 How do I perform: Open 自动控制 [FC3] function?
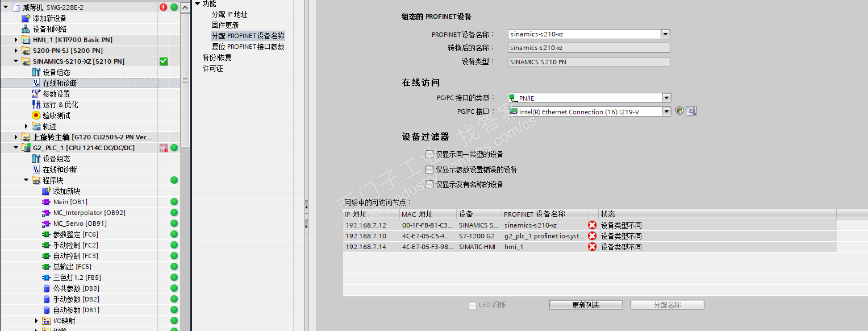(76, 256)
